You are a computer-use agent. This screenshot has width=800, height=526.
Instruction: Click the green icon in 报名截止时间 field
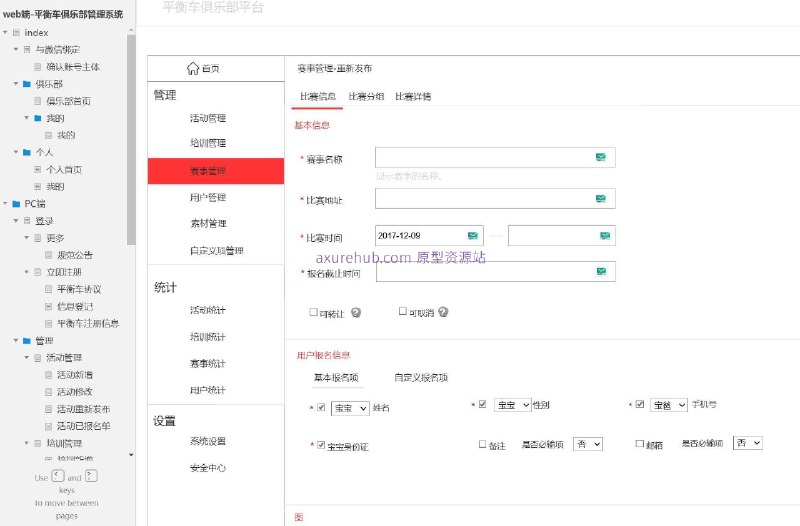601,271
